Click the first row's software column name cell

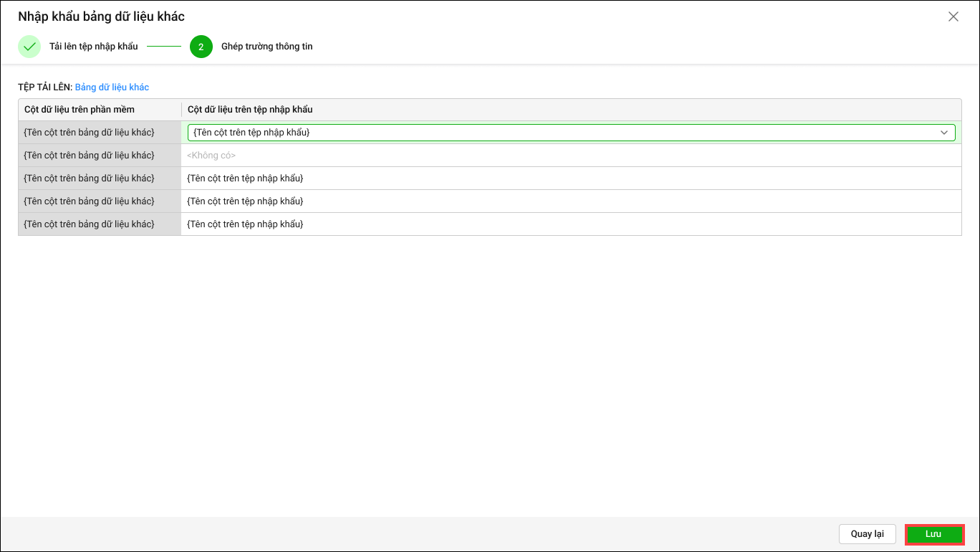89,133
